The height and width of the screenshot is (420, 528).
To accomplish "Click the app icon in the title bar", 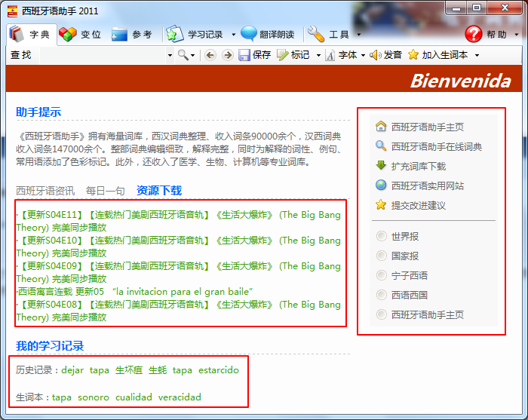I will point(13,11).
